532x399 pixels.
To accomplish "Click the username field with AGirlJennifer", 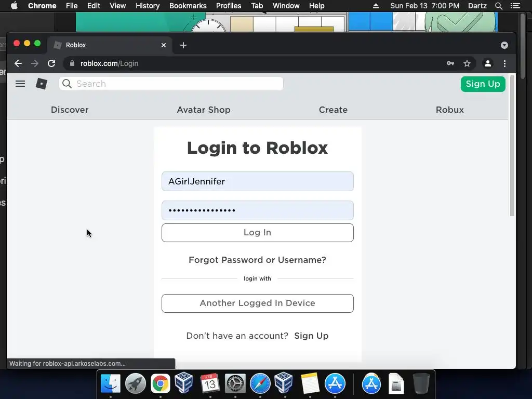I will (x=258, y=181).
